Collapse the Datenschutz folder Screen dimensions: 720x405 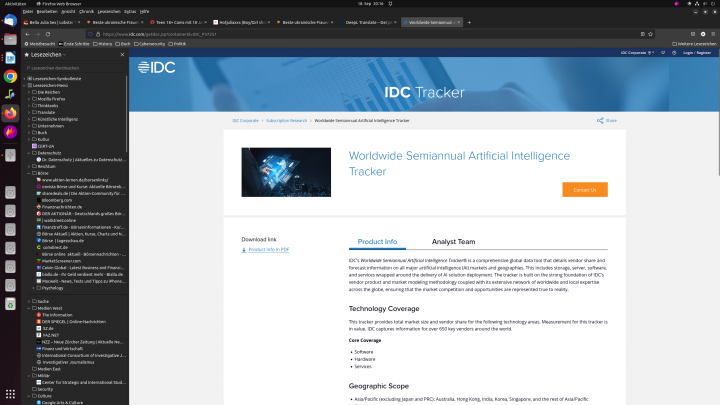(29, 153)
